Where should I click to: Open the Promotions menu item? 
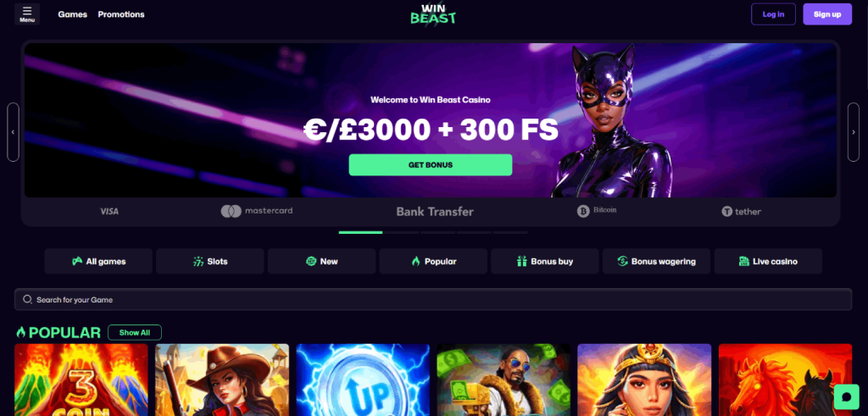(121, 14)
